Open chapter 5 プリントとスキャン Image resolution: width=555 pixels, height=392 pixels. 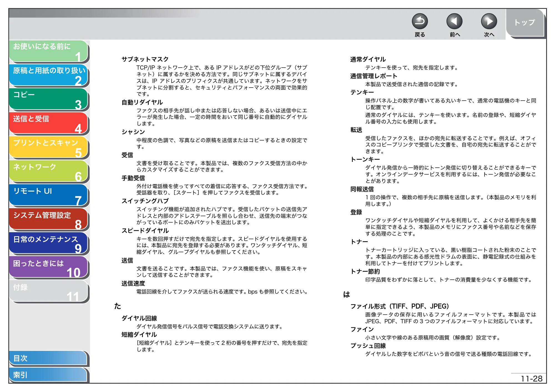tap(49, 147)
